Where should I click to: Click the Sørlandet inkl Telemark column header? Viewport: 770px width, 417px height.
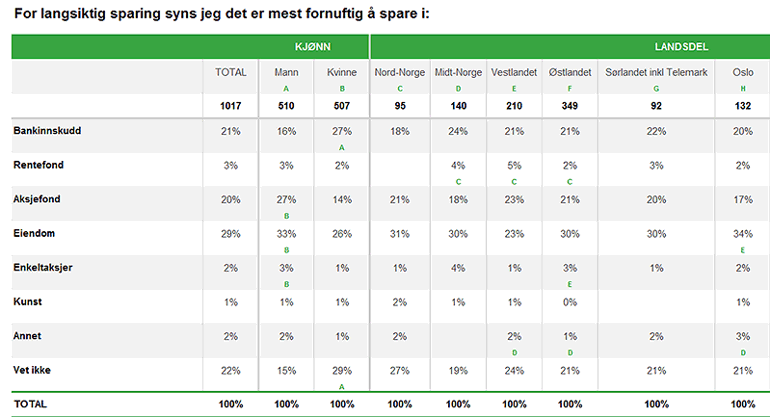tap(656, 73)
